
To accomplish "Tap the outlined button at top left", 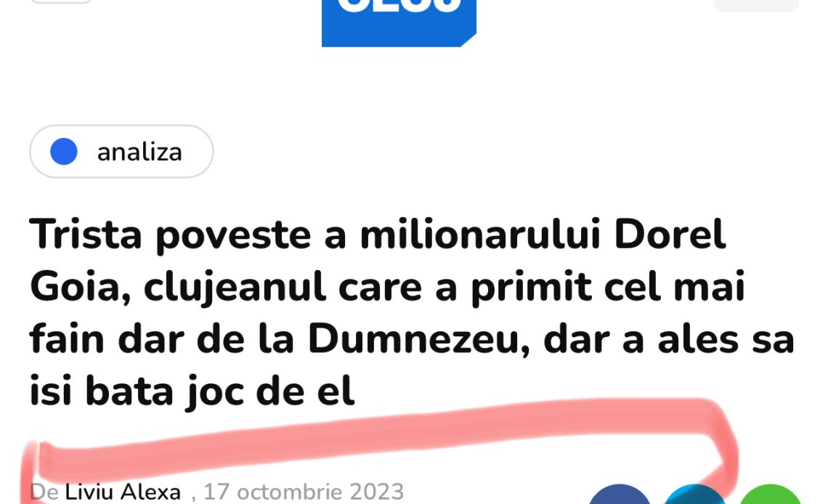I will [x=61, y=1].
